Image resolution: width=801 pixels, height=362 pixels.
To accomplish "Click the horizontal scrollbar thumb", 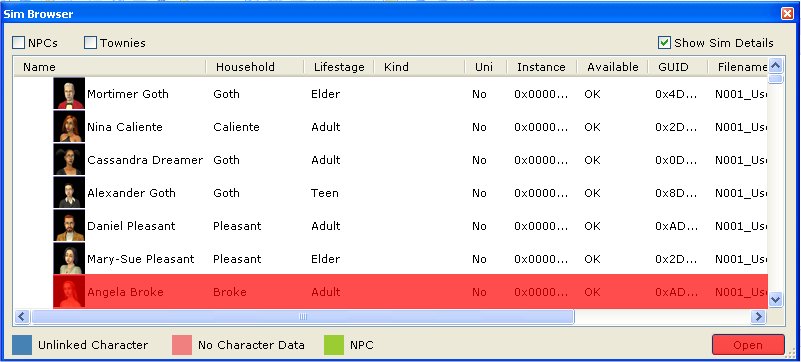I will click(302, 317).
